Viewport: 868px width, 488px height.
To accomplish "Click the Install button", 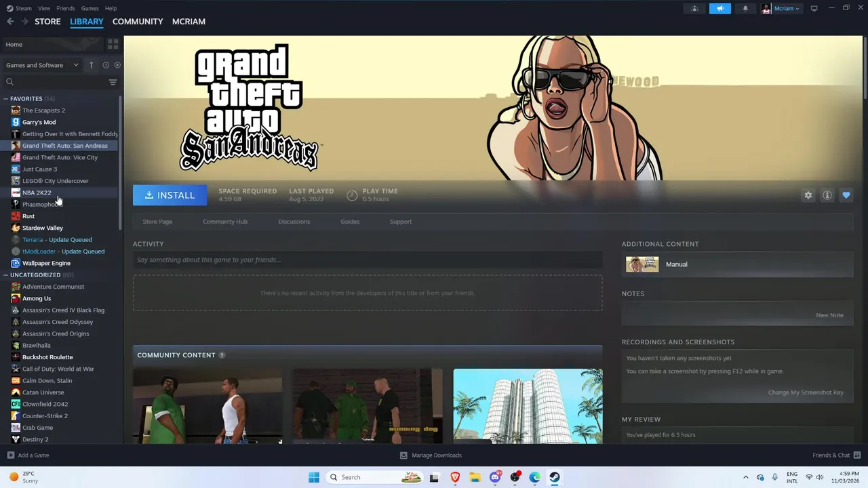I will (x=170, y=195).
